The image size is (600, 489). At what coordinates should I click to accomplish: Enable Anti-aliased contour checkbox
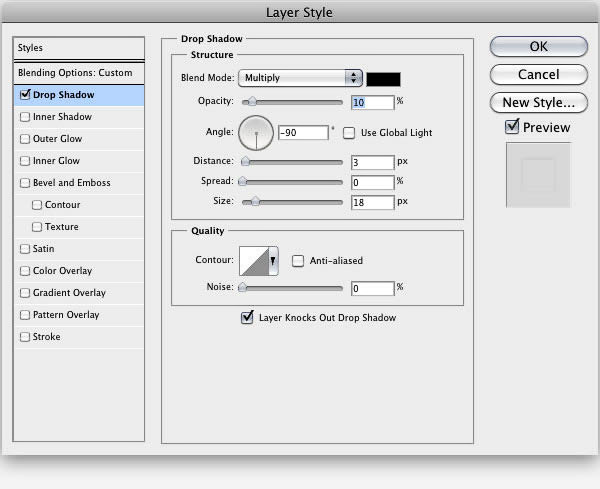click(298, 261)
